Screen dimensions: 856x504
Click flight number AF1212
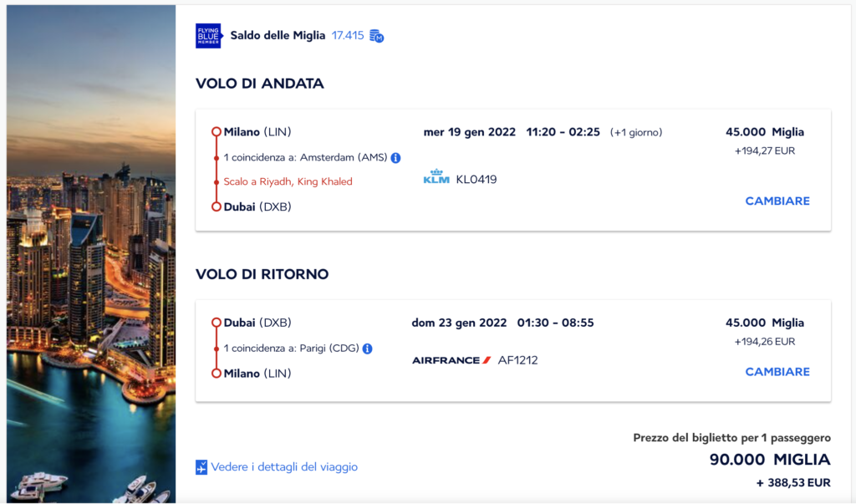518,360
